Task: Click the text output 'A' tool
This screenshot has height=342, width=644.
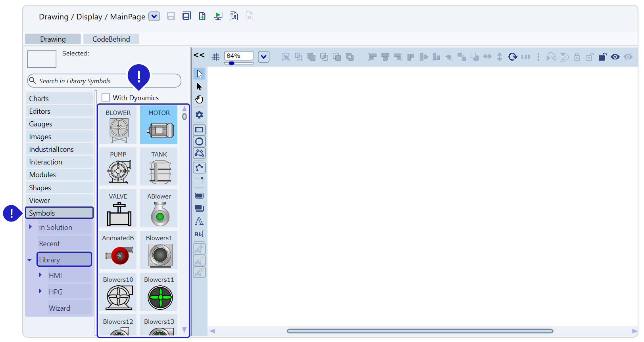Action: coord(199,221)
